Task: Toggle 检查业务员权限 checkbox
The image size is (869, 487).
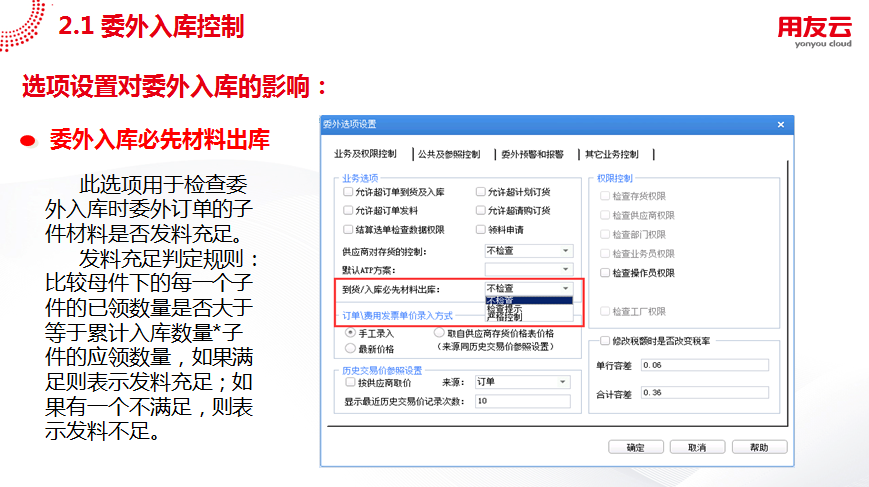Action: 605,253
